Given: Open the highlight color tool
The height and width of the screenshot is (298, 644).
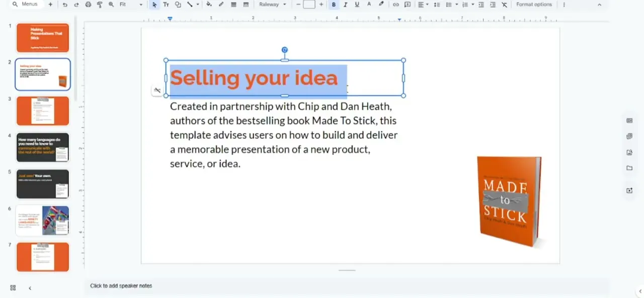Looking at the screenshot, I should point(381,5).
